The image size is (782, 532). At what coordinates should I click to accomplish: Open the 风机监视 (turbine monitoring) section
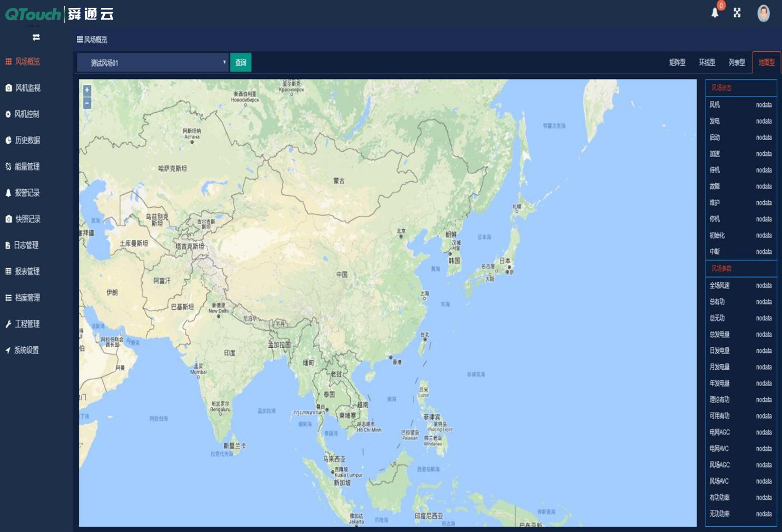click(25, 88)
